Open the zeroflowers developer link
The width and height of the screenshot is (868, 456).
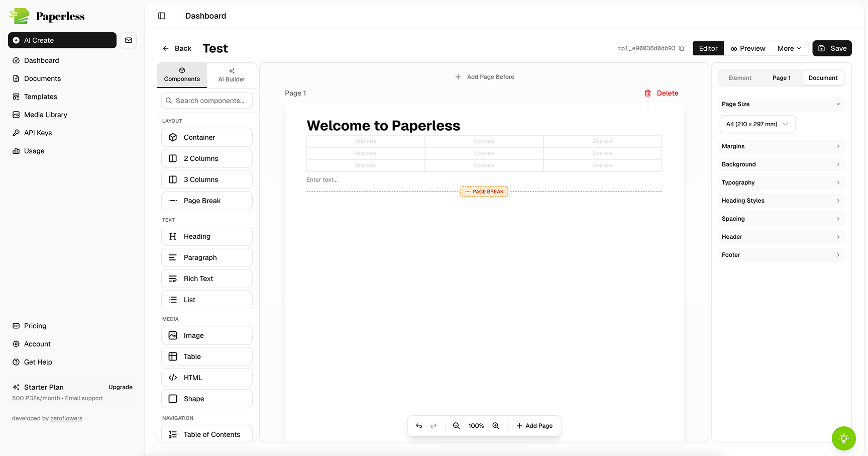(x=66, y=418)
